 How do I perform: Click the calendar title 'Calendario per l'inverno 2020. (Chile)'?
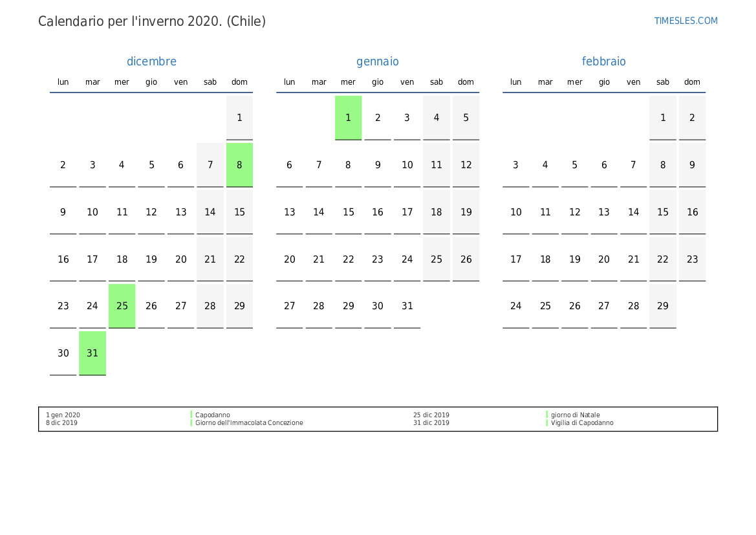[x=152, y=21]
